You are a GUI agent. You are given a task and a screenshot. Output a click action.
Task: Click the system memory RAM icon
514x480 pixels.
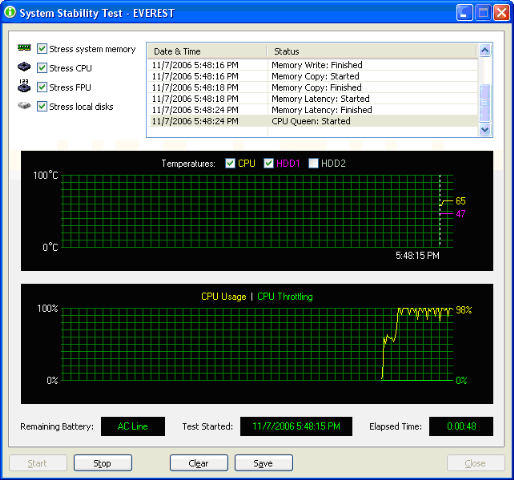pyautogui.click(x=24, y=48)
